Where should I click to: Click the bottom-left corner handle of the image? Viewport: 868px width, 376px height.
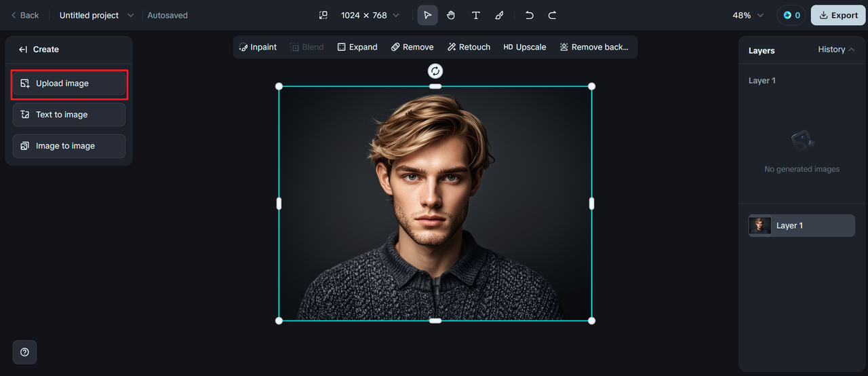(x=279, y=320)
